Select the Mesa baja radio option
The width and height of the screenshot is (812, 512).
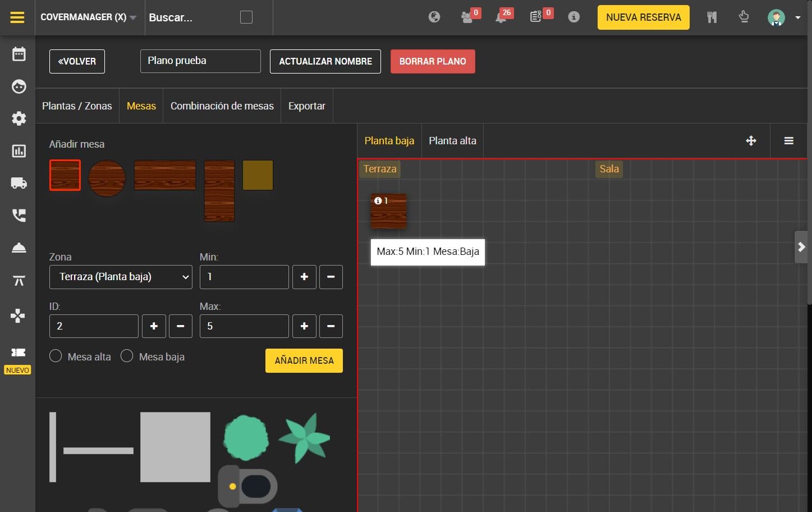pyautogui.click(x=127, y=356)
